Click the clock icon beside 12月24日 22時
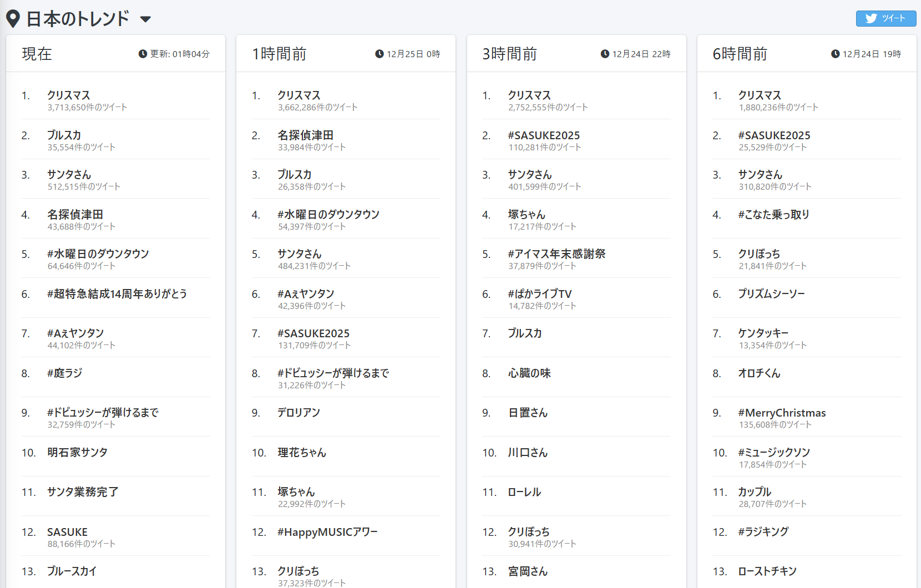The image size is (921, 588). click(x=605, y=54)
